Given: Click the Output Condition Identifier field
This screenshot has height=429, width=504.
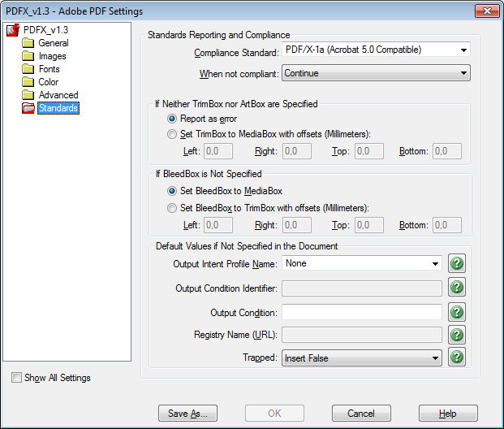Looking at the screenshot, I should [x=362, y=288].
